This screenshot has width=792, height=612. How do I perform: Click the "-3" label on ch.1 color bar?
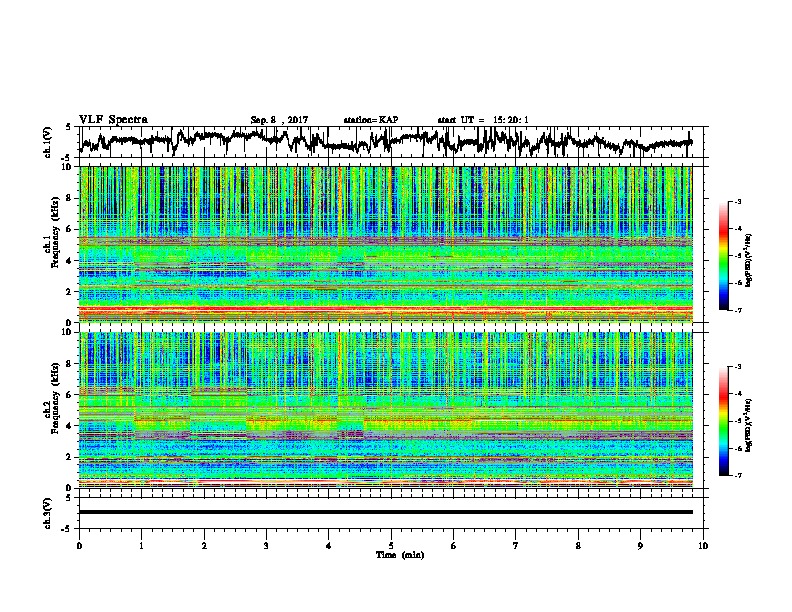[738, 201]
